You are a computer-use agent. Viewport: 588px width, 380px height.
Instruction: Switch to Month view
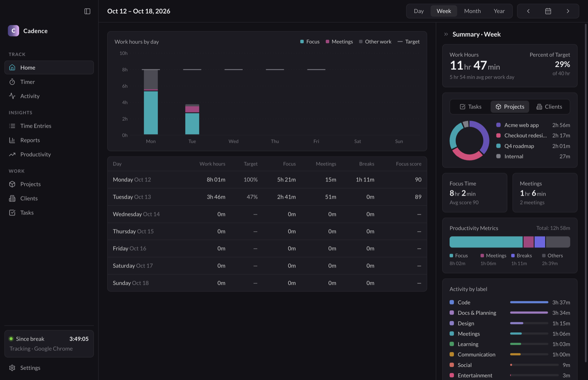[472, 11]
